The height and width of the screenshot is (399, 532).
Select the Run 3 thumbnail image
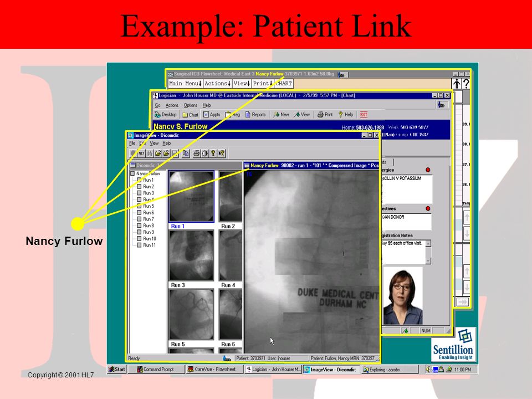pyautogui.click(x=191, y=255)
